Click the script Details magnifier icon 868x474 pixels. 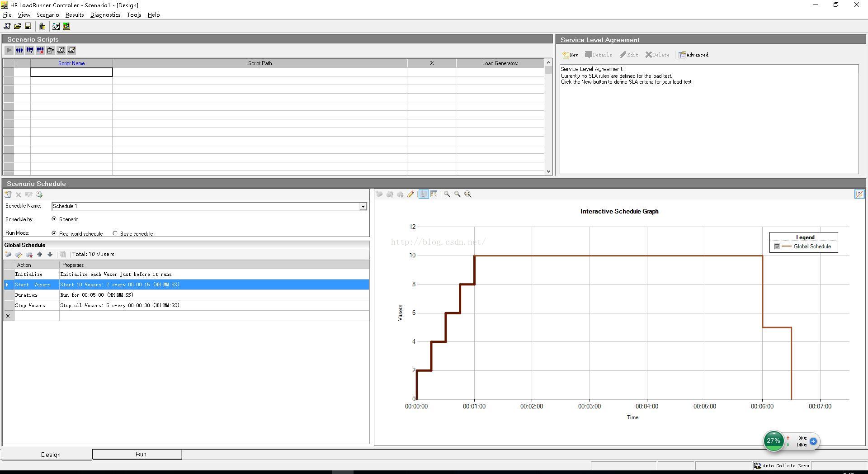[61, 50]
